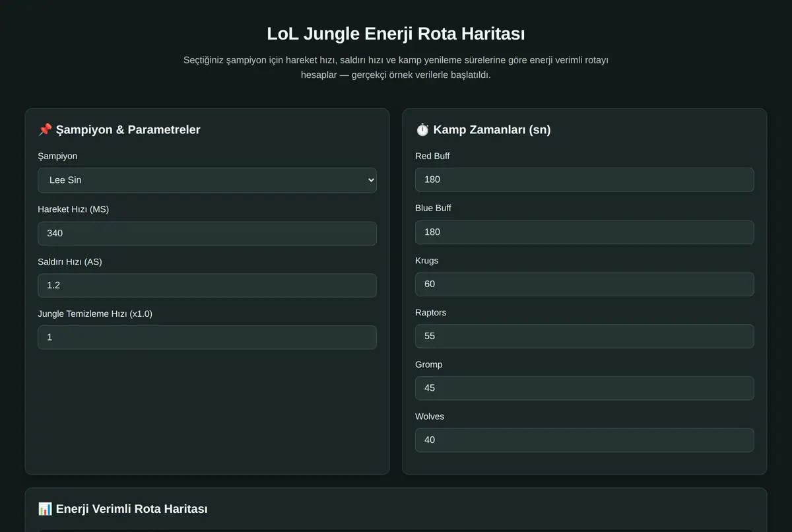Click the stopwatch icon beside Kamp Zamanları
The height and width of the screenshot is (532, 792).
point(422,129)
